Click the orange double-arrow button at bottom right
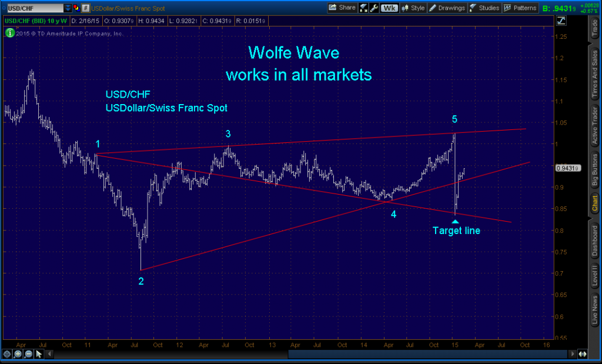This screenshot has width=602, height=364. pyautogui.click(x=583, y=353)
